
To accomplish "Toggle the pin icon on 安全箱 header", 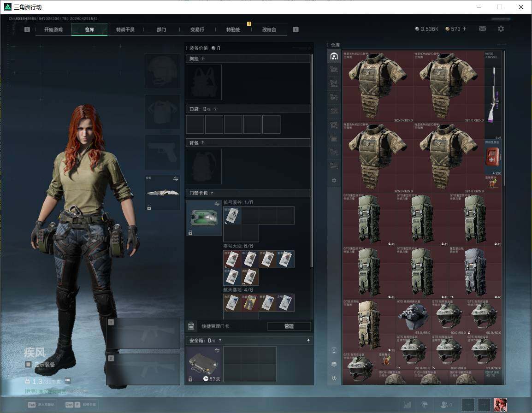I will click(x=308, y=340).
